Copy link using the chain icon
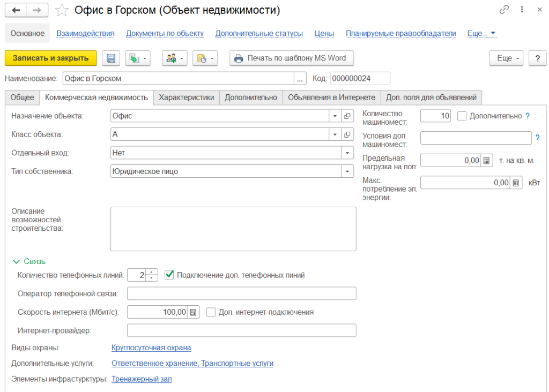The height and width of the screenshot is (392, 549). tap(504, 10)
